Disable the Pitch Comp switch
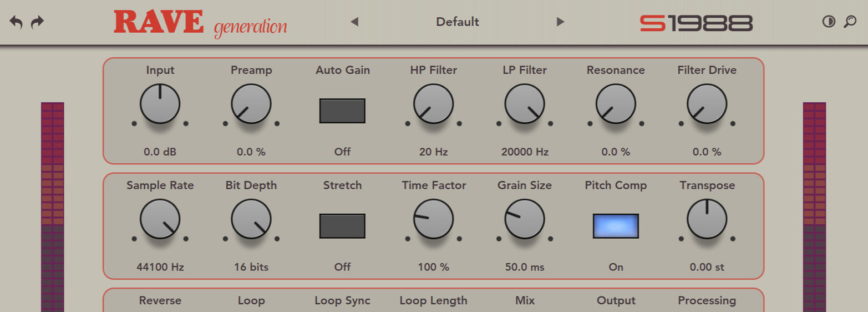Image resolution: width=868 pixels, height=312 pixels. tap(616, 226)
